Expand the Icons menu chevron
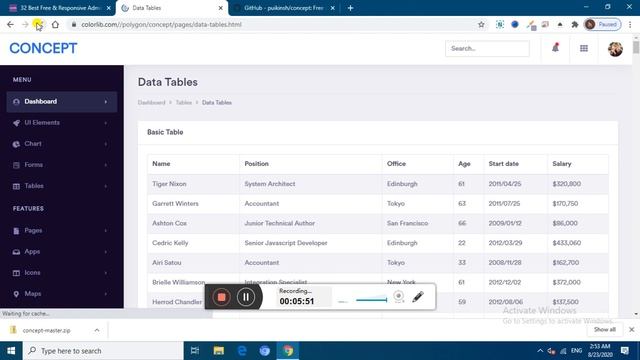 106,273
